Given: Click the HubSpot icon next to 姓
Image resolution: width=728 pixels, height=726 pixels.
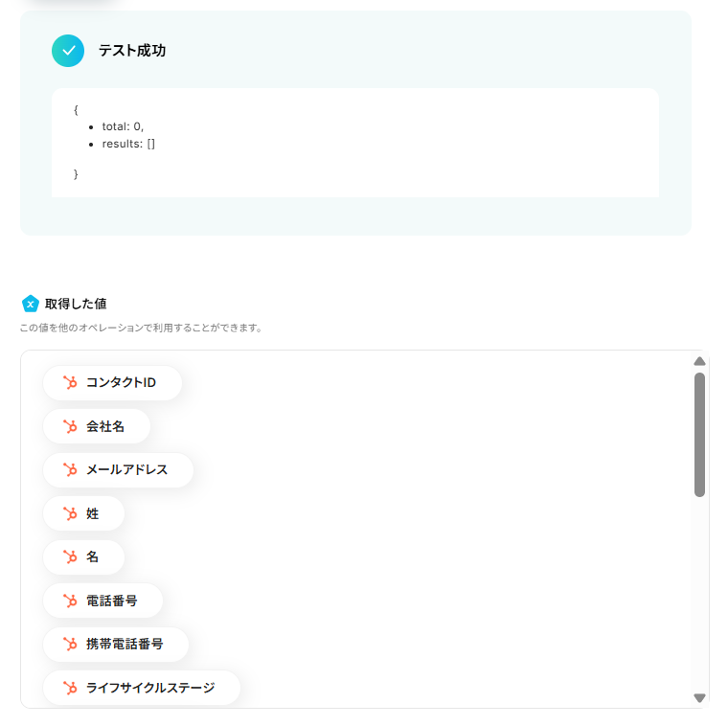Looking at the screenshot, I should tap(70, 513).
